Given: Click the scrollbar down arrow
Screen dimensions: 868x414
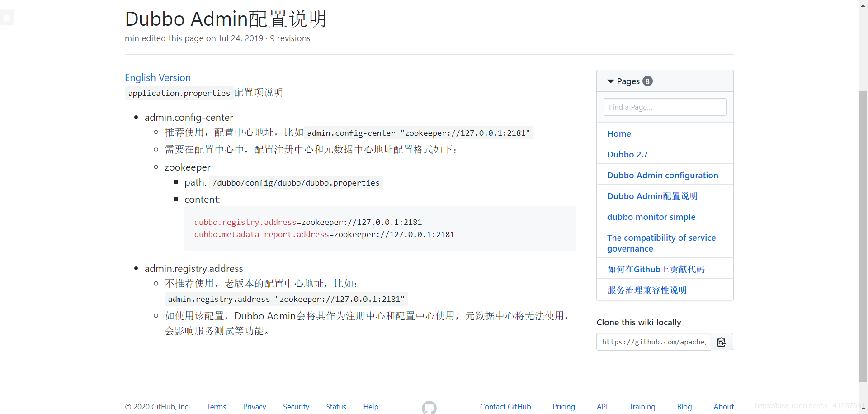Looking at the screenshot, I should click(x=863, y=409).
